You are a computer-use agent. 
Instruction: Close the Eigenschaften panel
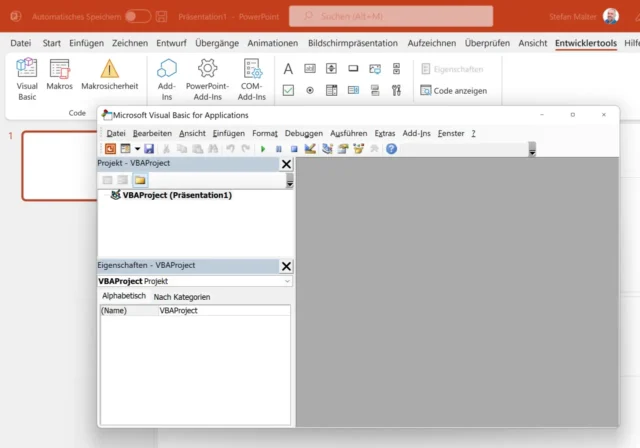click(x=286, y=266)
